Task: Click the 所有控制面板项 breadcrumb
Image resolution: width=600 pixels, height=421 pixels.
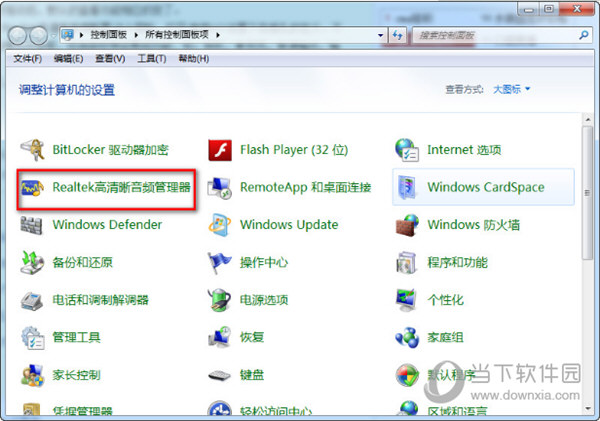Action: click(177, 35)
